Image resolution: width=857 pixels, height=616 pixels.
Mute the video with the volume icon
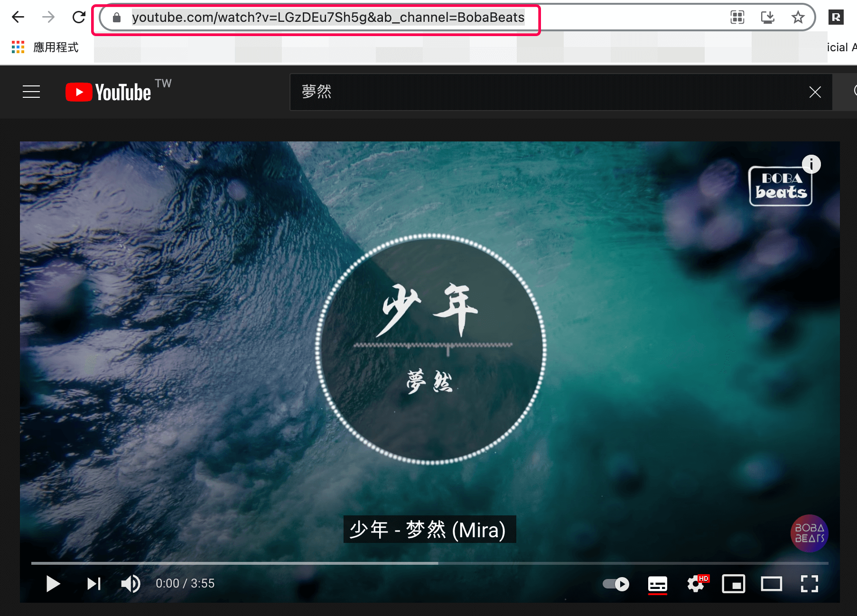(x=131, y=584)
